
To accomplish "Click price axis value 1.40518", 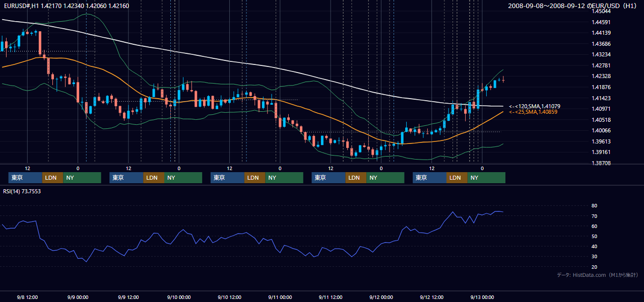I will [x=601, y=120].
